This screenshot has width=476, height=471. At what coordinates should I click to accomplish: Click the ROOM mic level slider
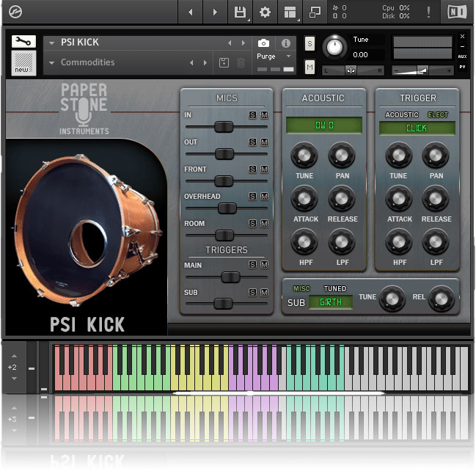224,235
